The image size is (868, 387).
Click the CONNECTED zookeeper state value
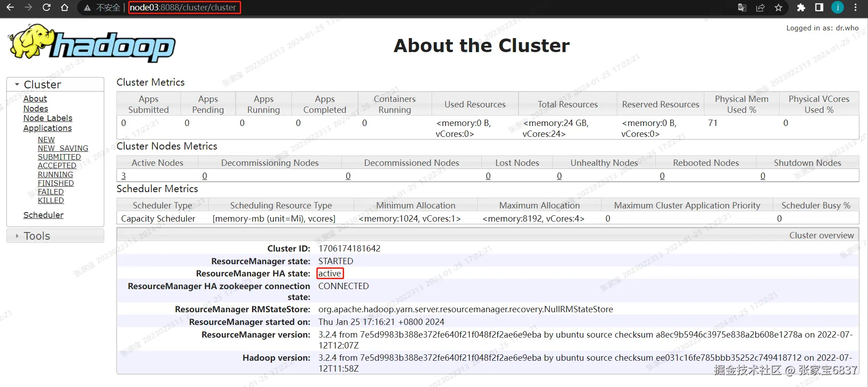click(x=344, y=286)
